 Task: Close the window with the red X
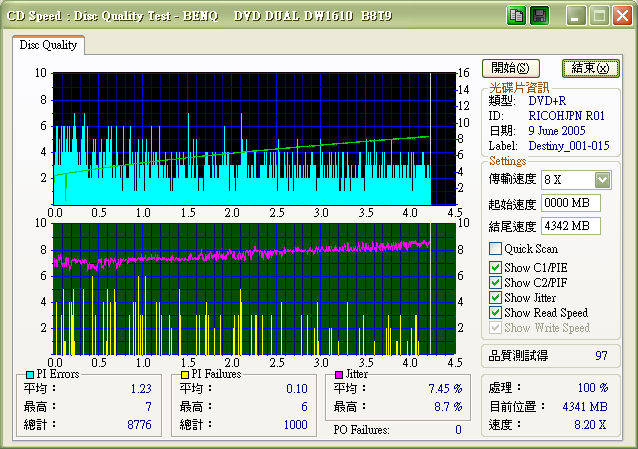click(x=623, y=16)
